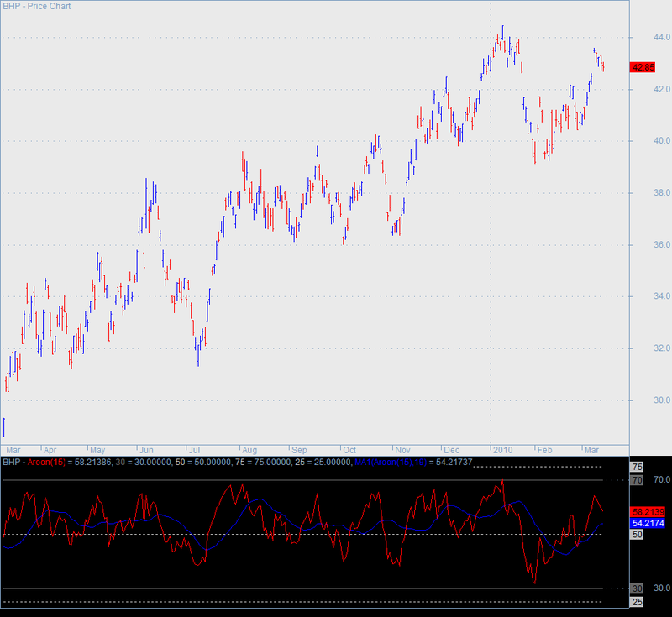Select the blue MA1(Aroon(15),19) indicator label

coord(391,463)
